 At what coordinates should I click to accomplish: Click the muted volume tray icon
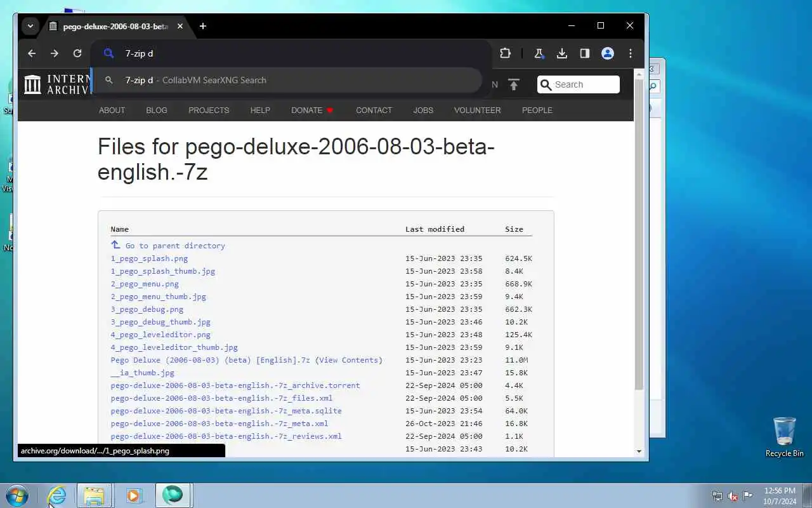click(733, 496)
